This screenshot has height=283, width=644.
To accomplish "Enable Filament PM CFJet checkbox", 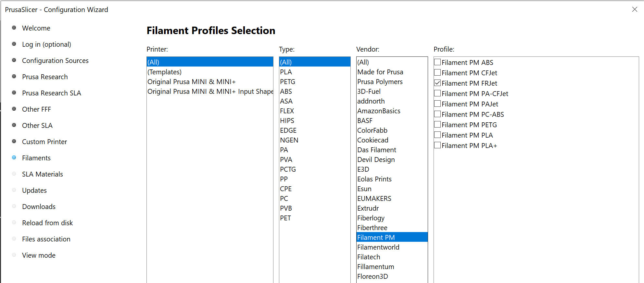I will (x=437, y=73).
